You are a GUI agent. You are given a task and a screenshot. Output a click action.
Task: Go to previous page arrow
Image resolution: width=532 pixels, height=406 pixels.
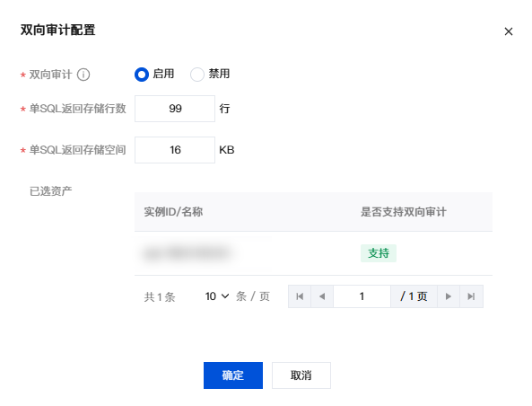click(322, 296)
